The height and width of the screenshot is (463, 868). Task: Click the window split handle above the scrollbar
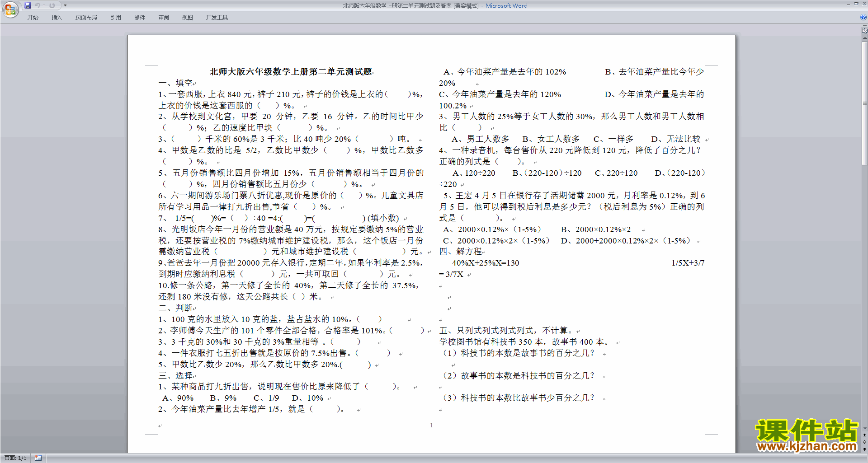click(864, 26)
